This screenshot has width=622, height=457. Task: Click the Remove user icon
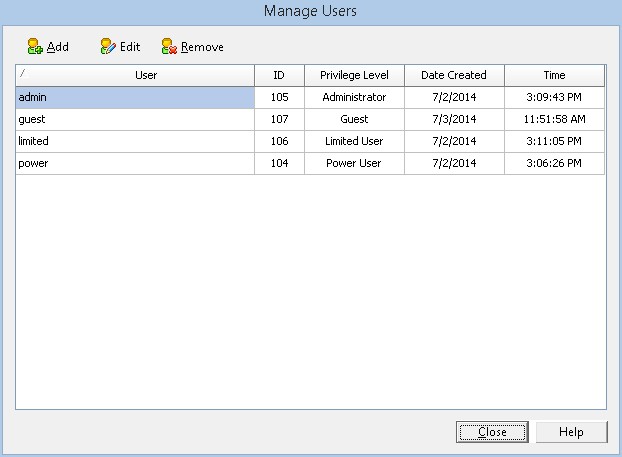[x=170, y=46]
